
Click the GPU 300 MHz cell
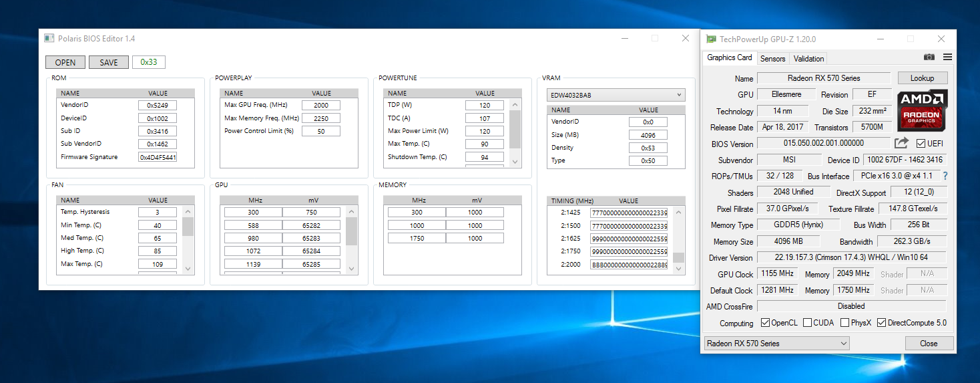(253, 212)
